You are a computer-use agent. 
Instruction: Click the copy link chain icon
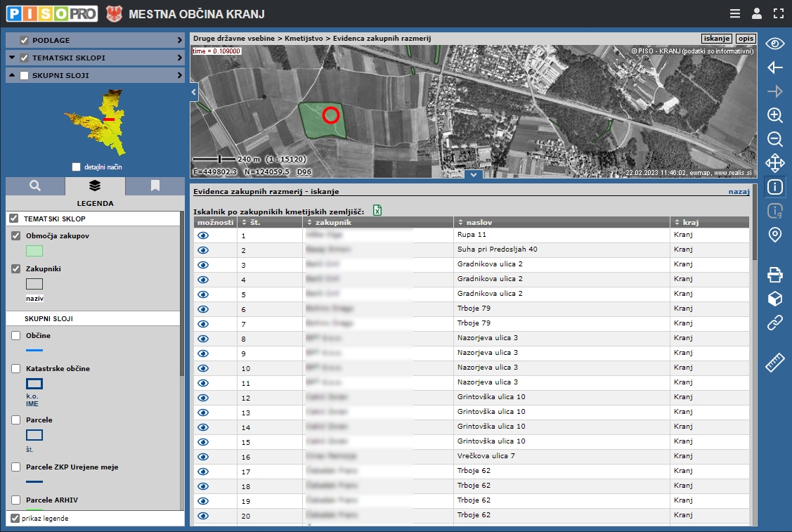(x=774, y=323)
